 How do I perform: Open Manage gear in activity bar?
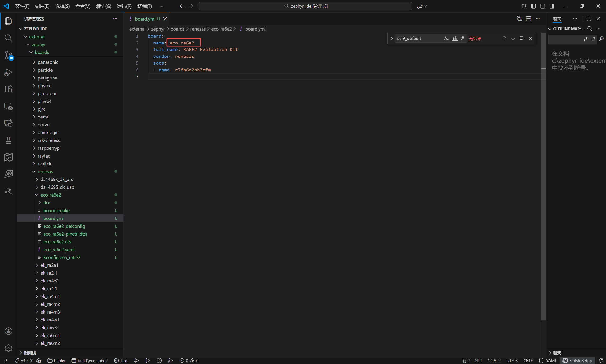[x=8, y=348]
